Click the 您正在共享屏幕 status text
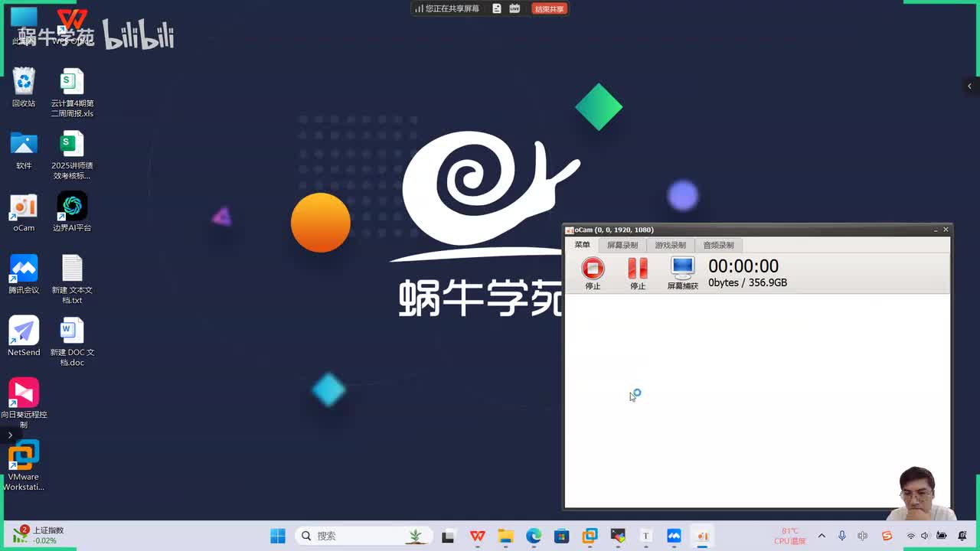 click(452, 9)
